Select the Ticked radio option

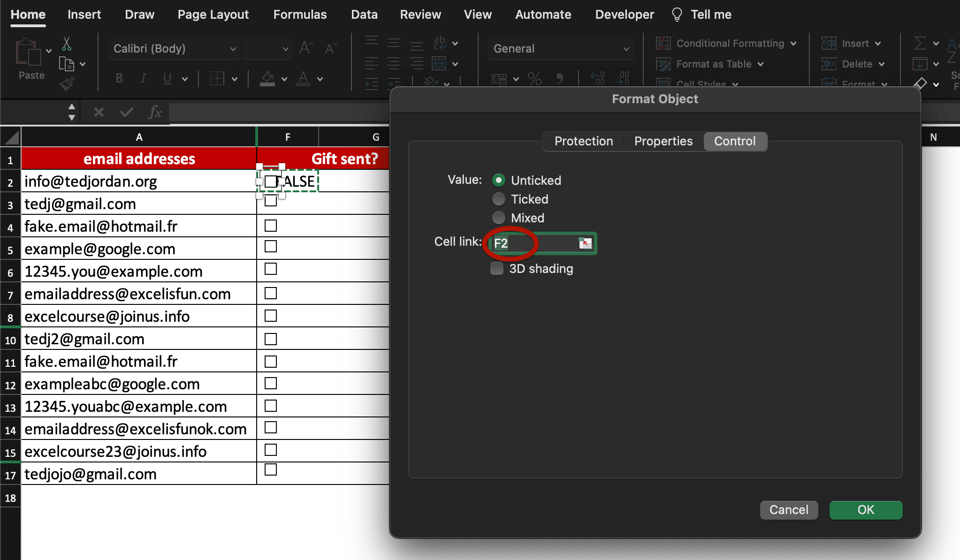tap(498, 199)
